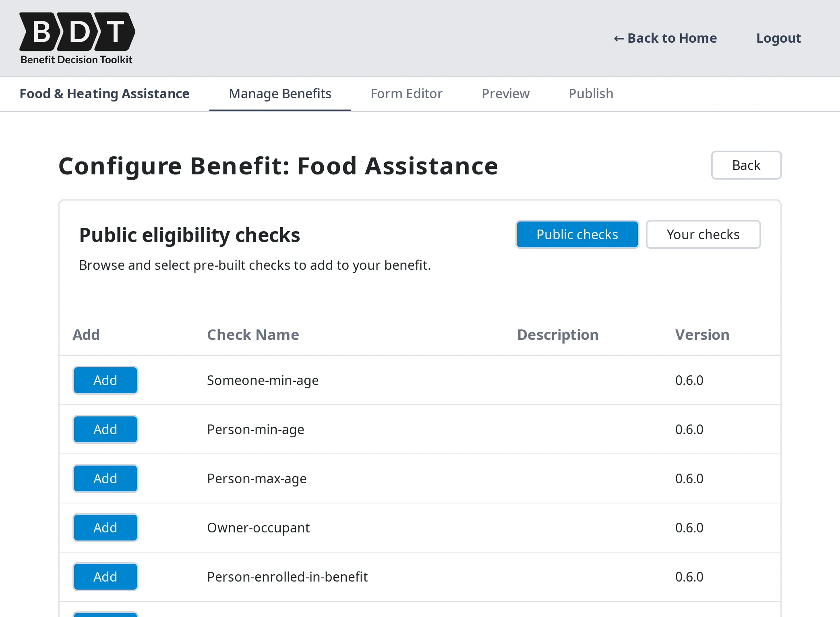The height and width of the screenshot is (617, 840).
Task: Click the Check Name column header
Action: coord(253,335)
